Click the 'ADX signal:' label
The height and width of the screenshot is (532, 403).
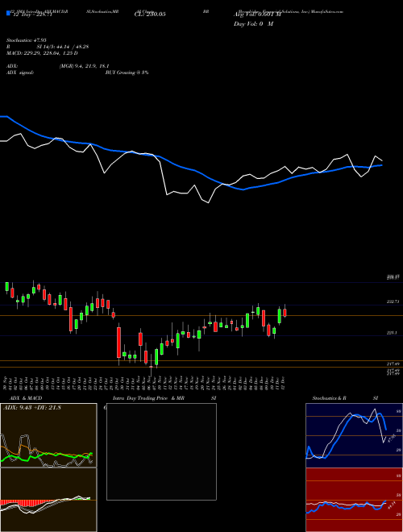pyautogui.click(x=20, y=73)
